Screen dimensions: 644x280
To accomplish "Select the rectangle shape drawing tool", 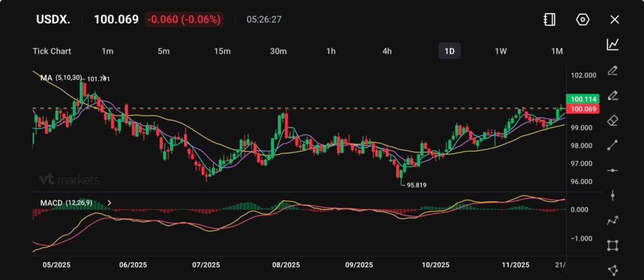I will pos(613,245).
